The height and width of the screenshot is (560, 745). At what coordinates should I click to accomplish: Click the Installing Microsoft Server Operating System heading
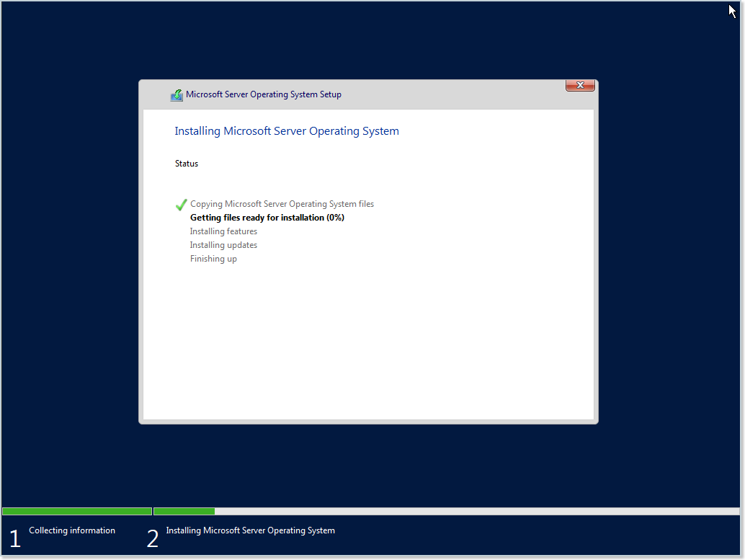tap(286, 130)
